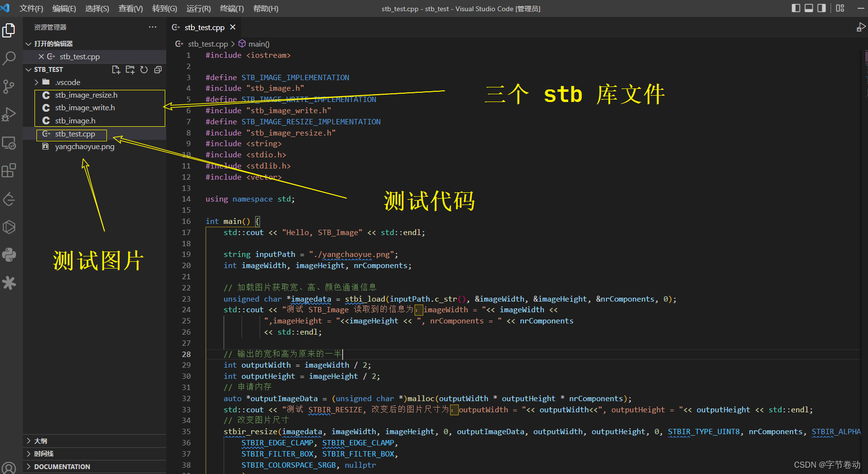The image size is (868, 474).
Task: Open the Search view in activity bar
Action: tap(9, 59)
